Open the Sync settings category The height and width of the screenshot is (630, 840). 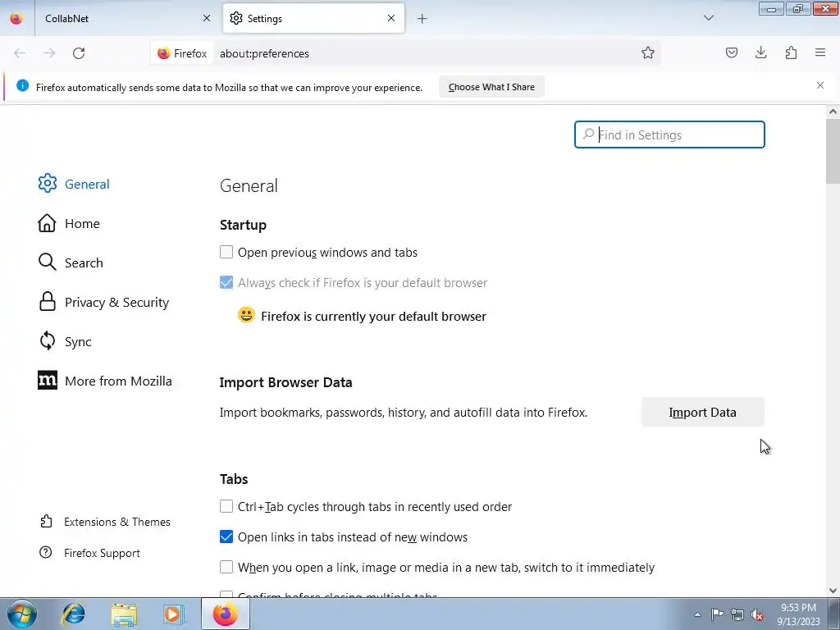click(x=65, y=341)
